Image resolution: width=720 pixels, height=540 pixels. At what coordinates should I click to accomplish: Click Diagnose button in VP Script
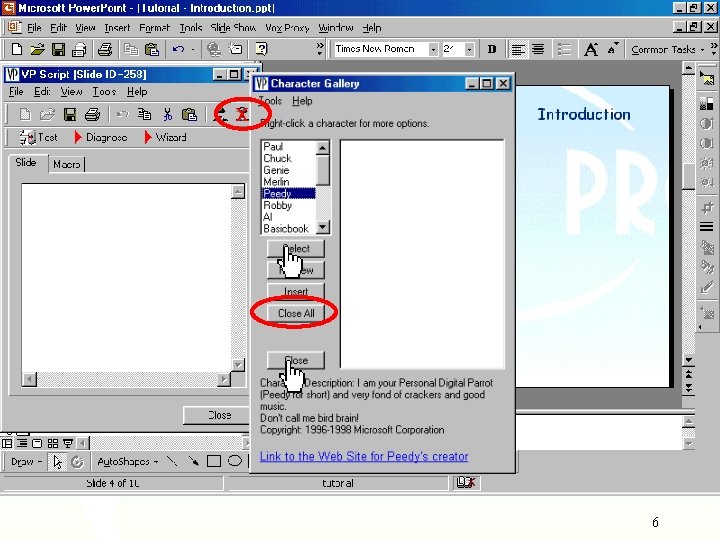(101, 137)
